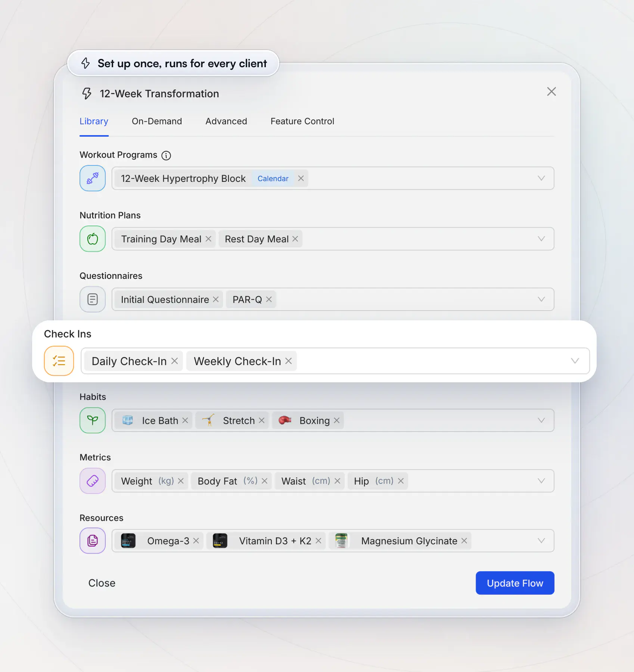The width and height of the screenshot is (634, 672).
Task: Remove the Daily Check-In tag
Action: tap(174, 361)
